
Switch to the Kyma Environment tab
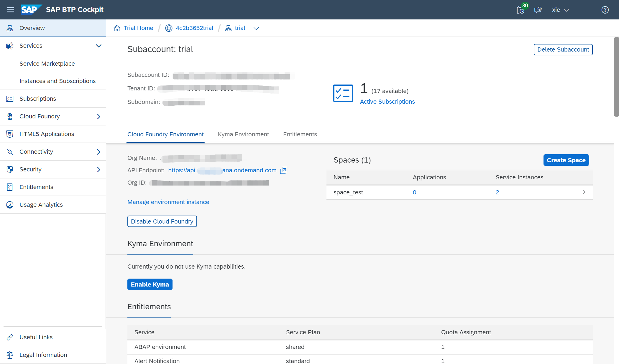pyautogui.click(x=243, y=134)
